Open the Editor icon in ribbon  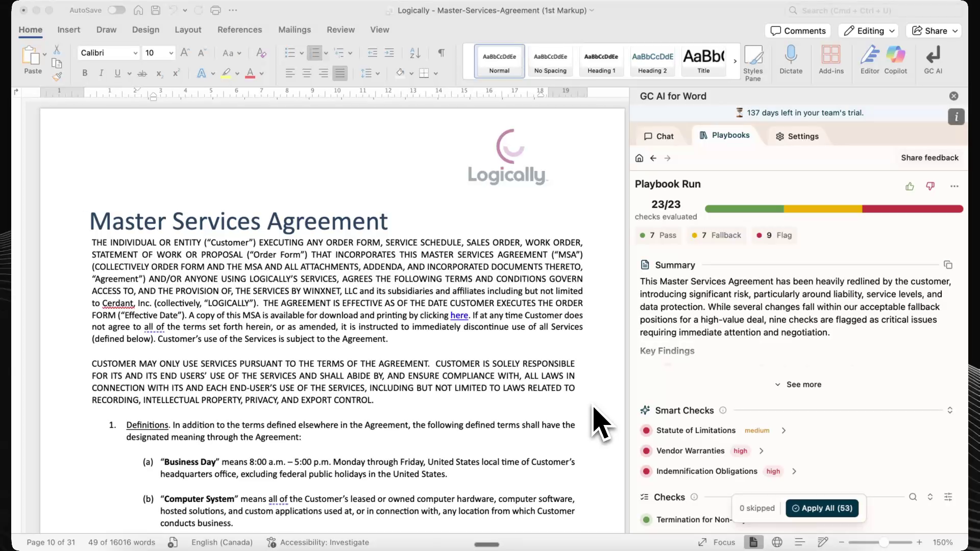click(x=869, y=55)
